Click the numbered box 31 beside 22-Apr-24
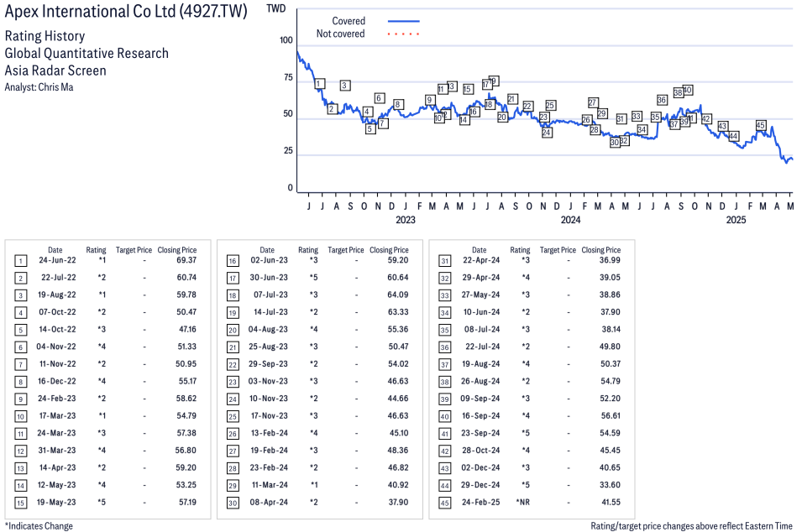The height and width of the screenshot is (532, 802). (445, 261)
